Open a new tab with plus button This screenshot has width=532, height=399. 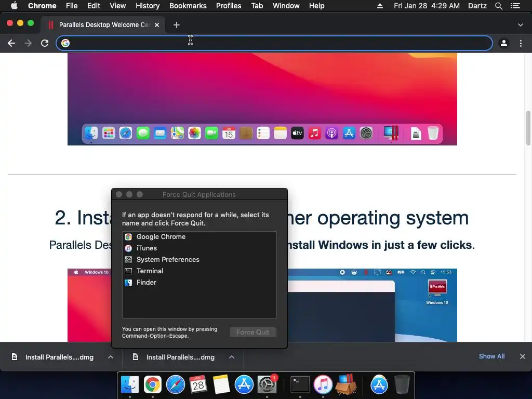(177, 25)
